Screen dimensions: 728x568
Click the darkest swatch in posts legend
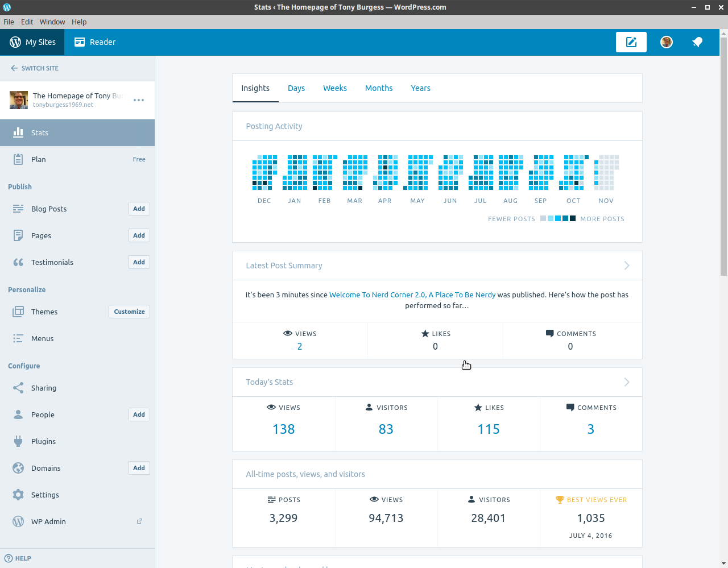pyautogui.click(x=573, y=218)
